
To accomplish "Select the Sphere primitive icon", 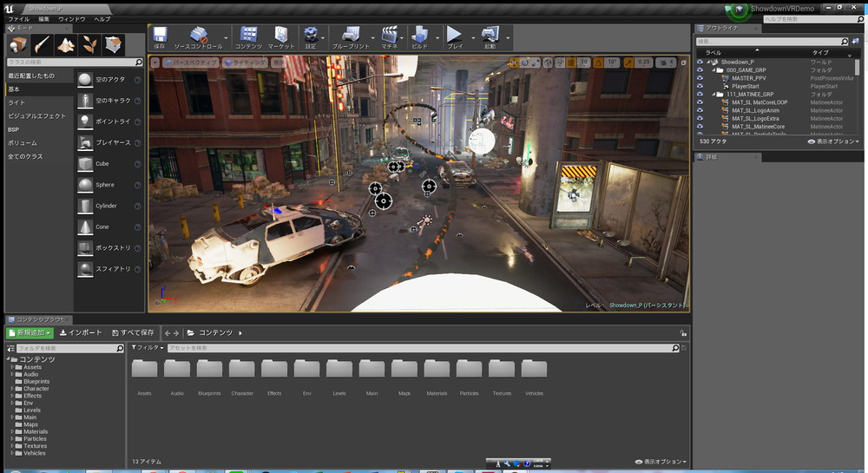I will 85,185.
